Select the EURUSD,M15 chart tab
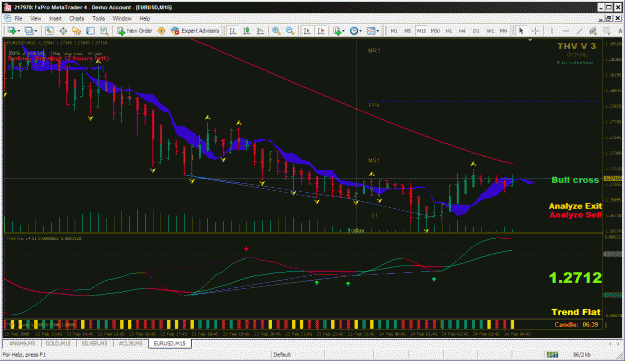This screenshot has width=625, height=361. 170,343
